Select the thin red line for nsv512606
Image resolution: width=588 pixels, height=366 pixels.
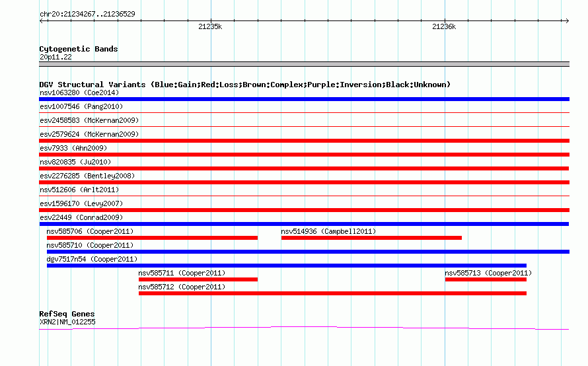[x=304, y=196]
